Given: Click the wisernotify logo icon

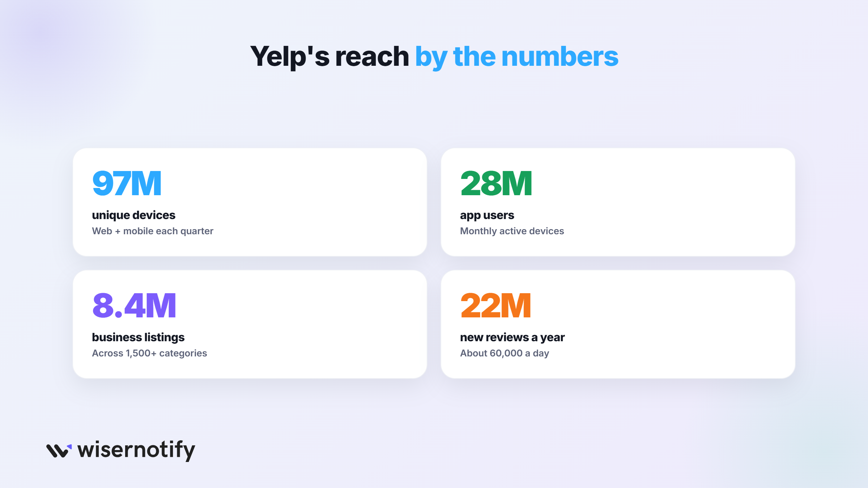Looking at the screenshot, I should coord(59,450).
